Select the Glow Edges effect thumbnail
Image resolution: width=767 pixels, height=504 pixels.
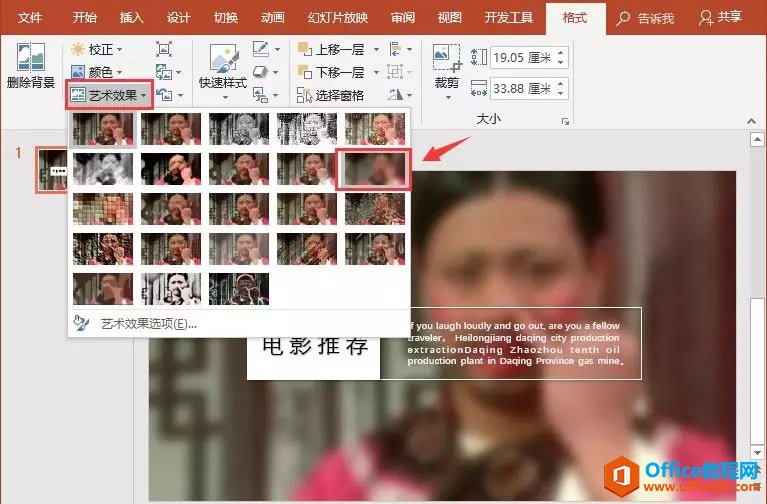[239, 289]
